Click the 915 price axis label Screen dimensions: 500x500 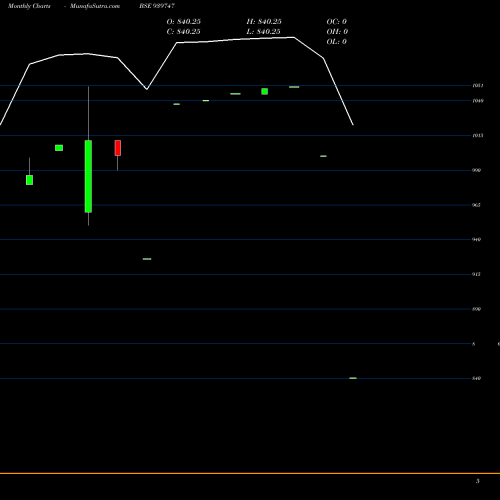(477, 274)
